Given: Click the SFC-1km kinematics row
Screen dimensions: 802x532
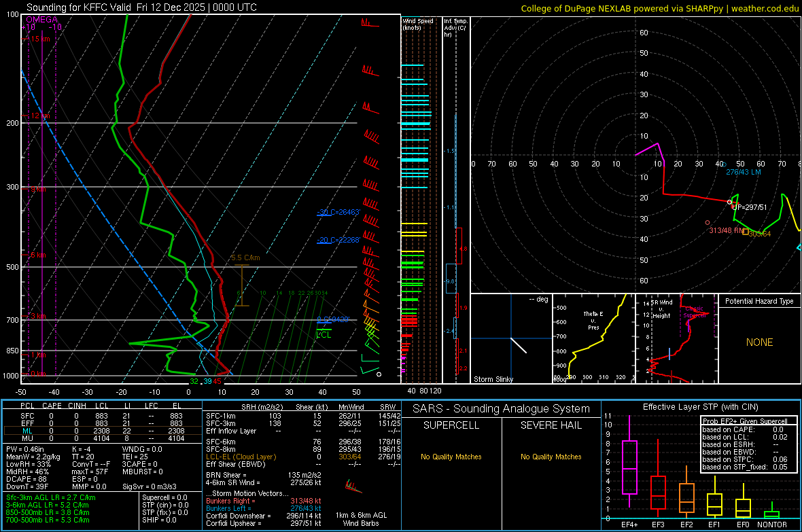Looking at the screenshot, I should click(303, 416).
